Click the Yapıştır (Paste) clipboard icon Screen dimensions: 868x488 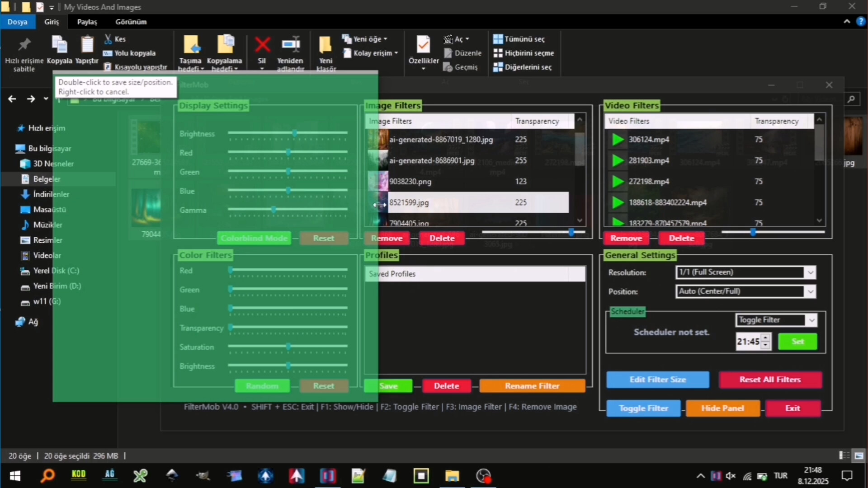tap(87, 45)
